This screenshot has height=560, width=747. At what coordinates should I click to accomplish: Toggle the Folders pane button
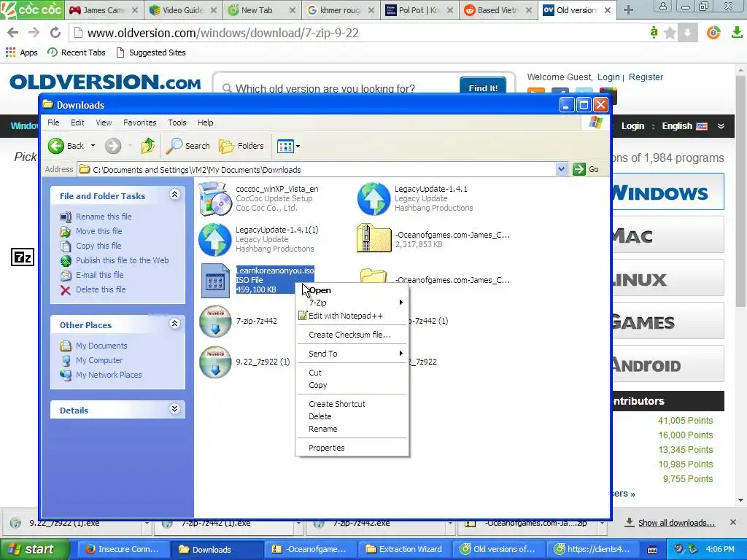coord(241,146)
